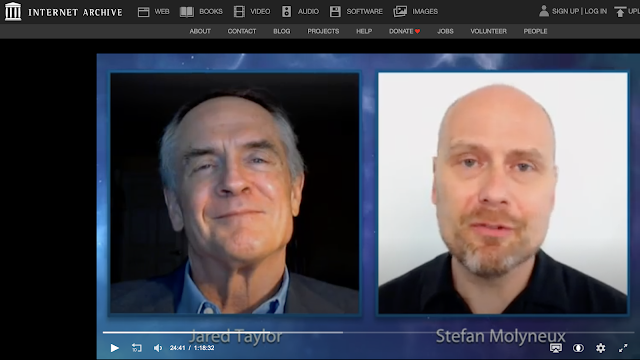Open the player settings gear
The width and height of the screenshot is (640, 360).
click(x=600, y=348)
